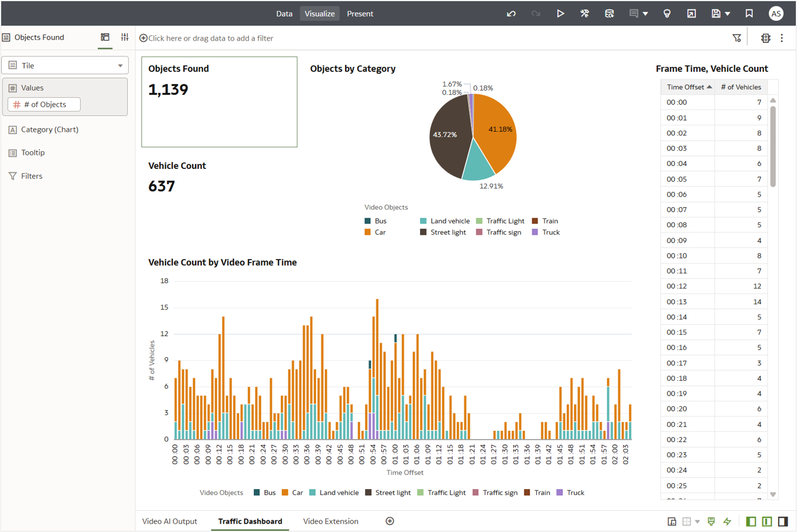797x532 pixels.
Task: Run the workbook preview with the play icon
Action: pos(560,13)
